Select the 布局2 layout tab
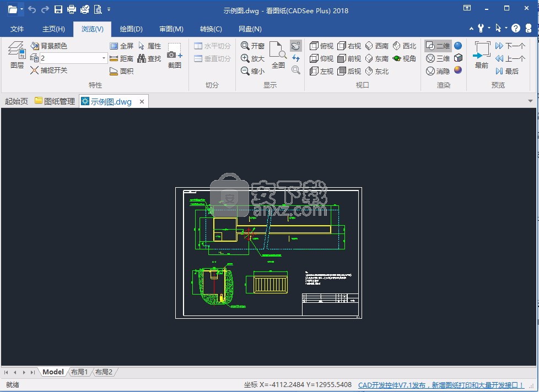Screen dimensions: 539x392 pos(104,372)
